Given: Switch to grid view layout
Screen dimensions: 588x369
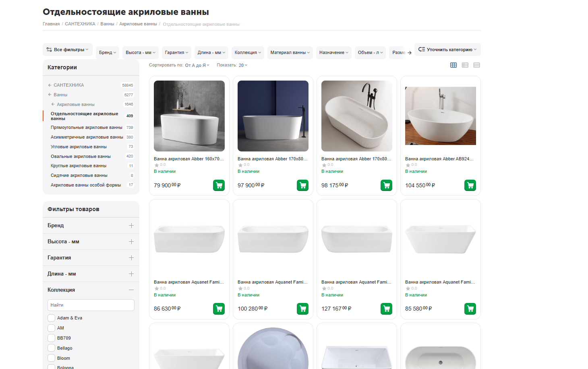Looking at the screenshot, I should click(453, 65).
